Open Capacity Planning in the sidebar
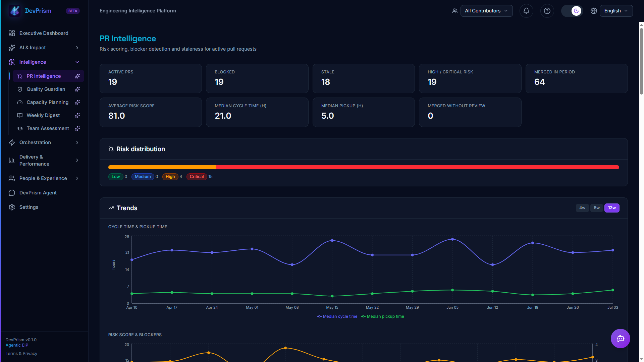 [x=48, y=102]
